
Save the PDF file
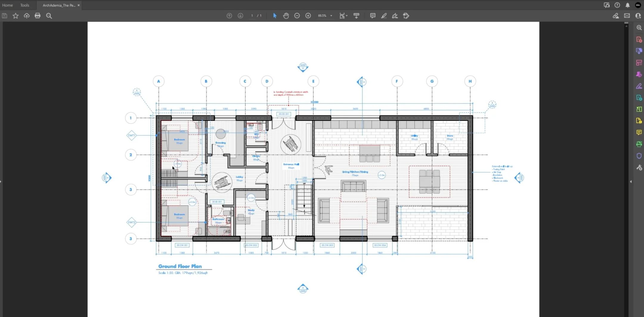(4, 16)
